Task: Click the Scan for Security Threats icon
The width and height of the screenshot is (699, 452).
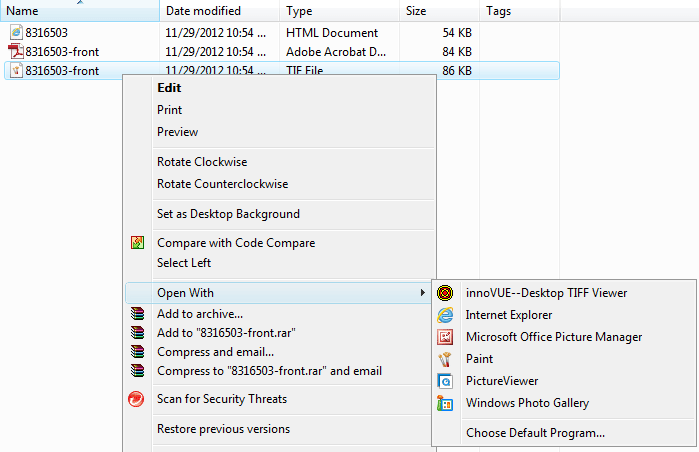Action: tap(136, 399)
